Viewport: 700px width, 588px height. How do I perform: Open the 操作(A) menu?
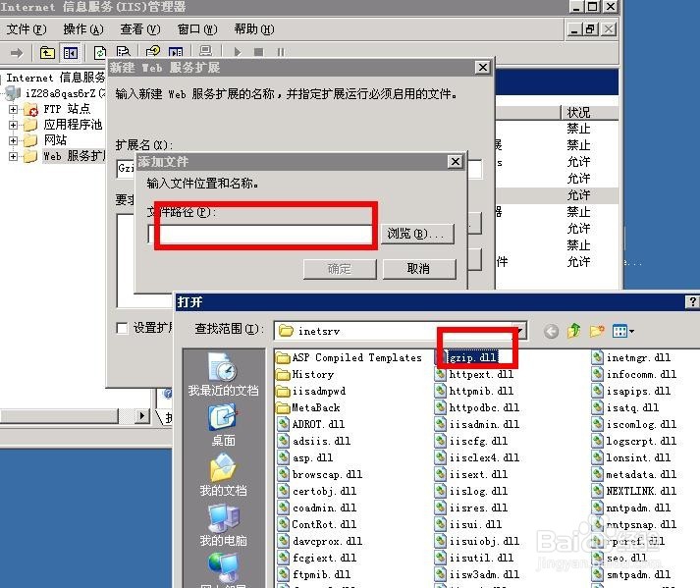point(83,29)
